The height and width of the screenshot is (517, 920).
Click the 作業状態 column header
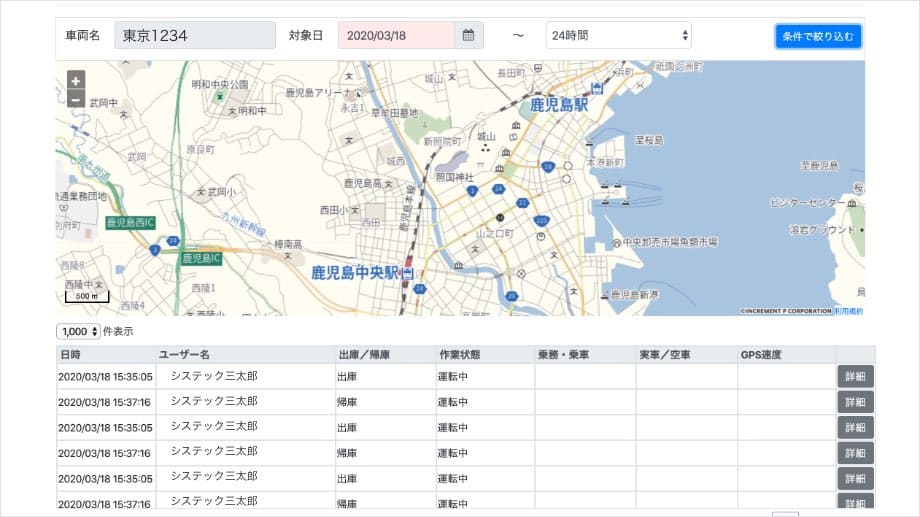point(459,355)
